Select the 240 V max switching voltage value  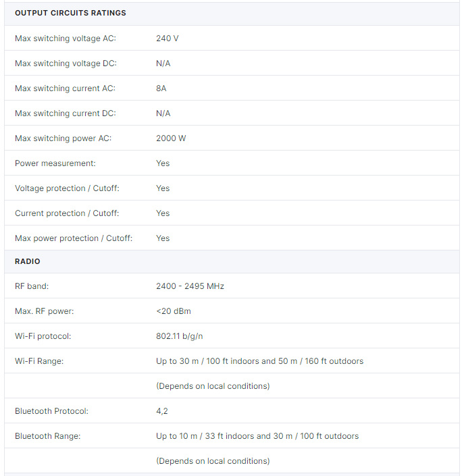[167, 38]
